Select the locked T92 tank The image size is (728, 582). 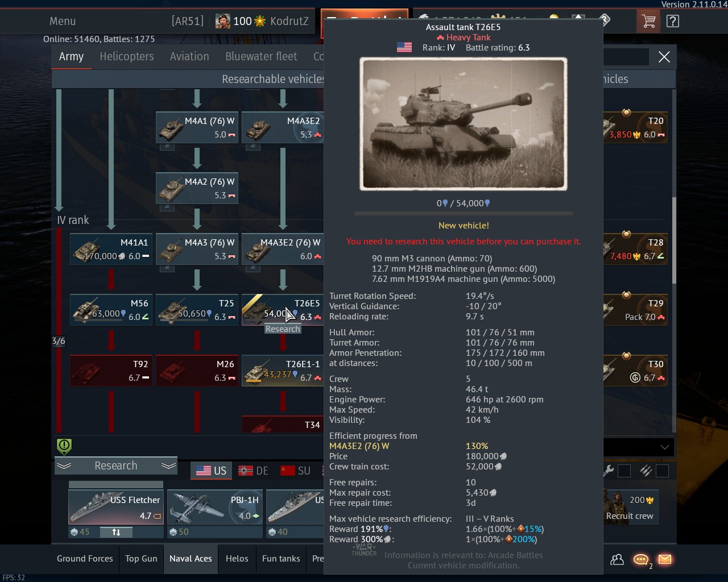[111, 371]
